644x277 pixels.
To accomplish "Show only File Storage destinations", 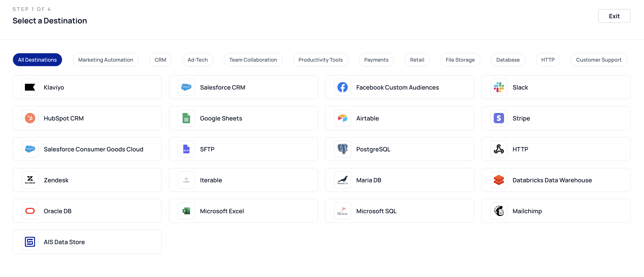I will (460, 60).
